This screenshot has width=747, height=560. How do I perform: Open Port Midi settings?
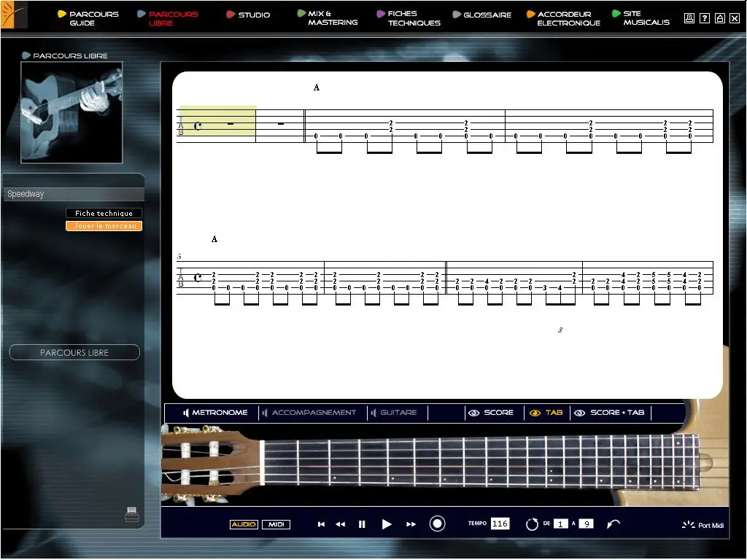click(x=703, y=525)
